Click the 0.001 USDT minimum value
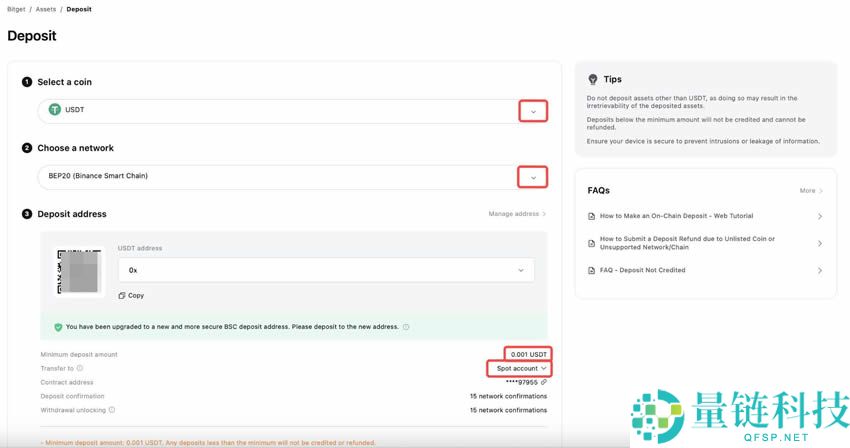The height and width of the screenshot is (448, 850). (x=529, y=354)
